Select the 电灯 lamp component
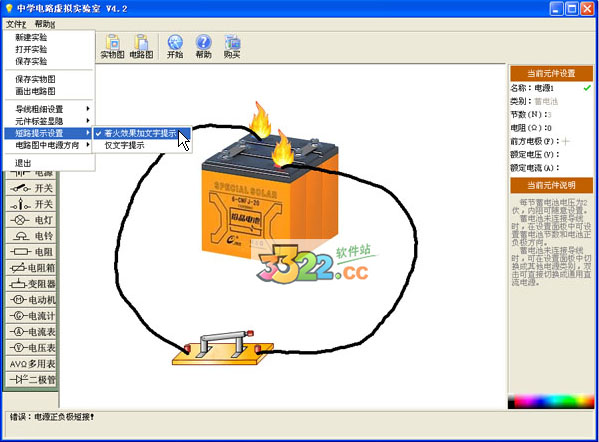The width and height of the screenshot is (599, 442). point(32,220)
